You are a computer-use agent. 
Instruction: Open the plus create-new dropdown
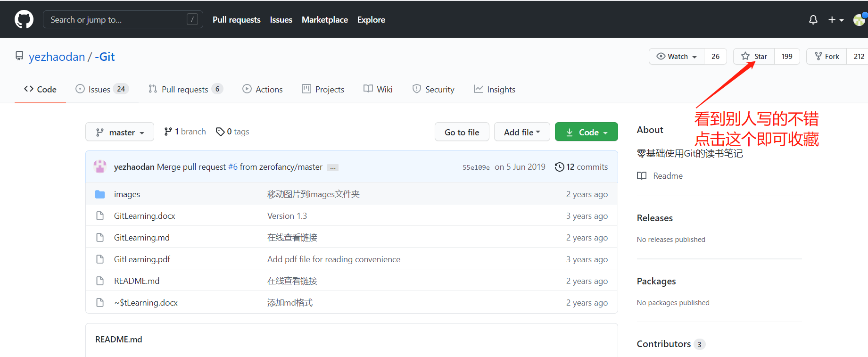coord(836,20)
